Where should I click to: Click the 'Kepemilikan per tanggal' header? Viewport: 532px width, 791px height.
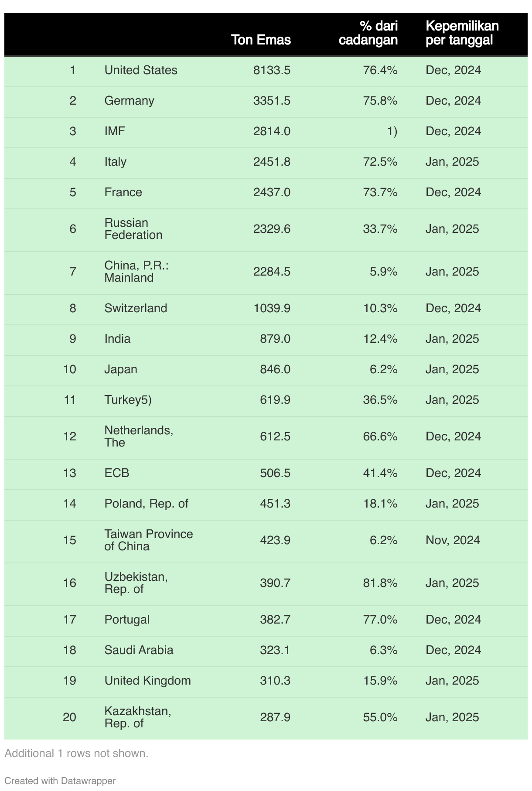(x=462, y=33)
